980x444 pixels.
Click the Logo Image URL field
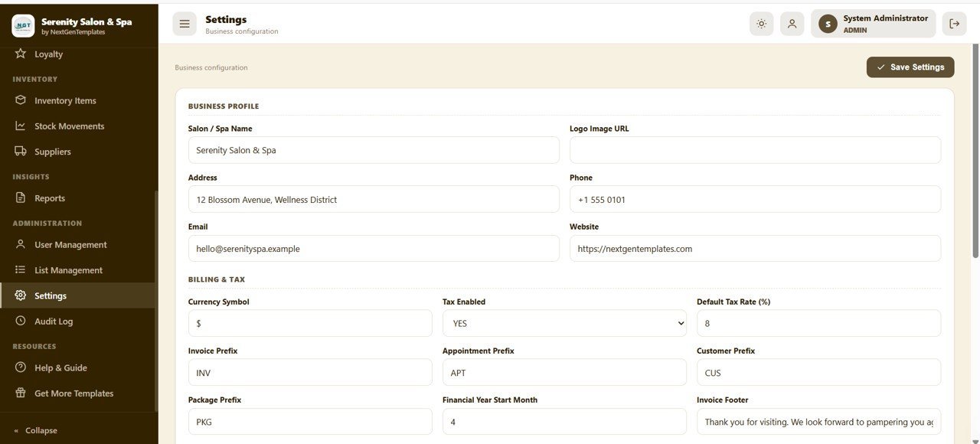[x=755, y=150]
